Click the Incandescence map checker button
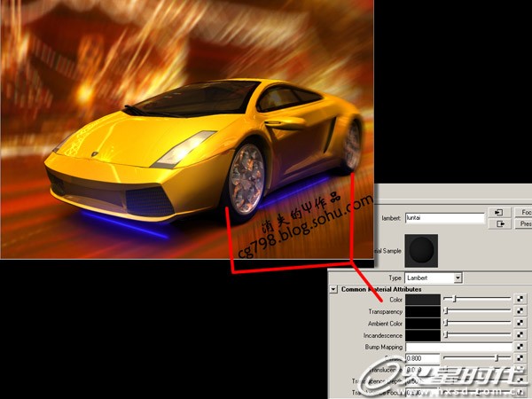The height and width of the screenshot is (399, 532). point(520,336)
